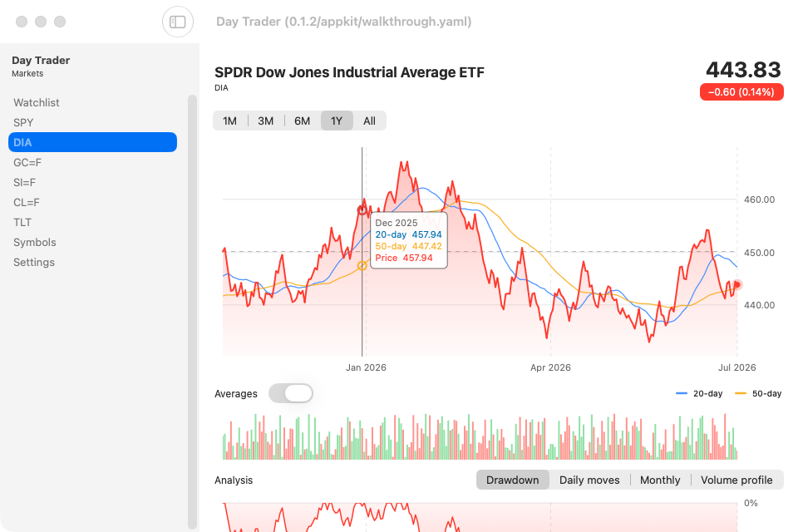The width and height of the screenshot is (798, 532).
Task: Open the Drawdown analysis tab
Action: [x=513, y=480]
